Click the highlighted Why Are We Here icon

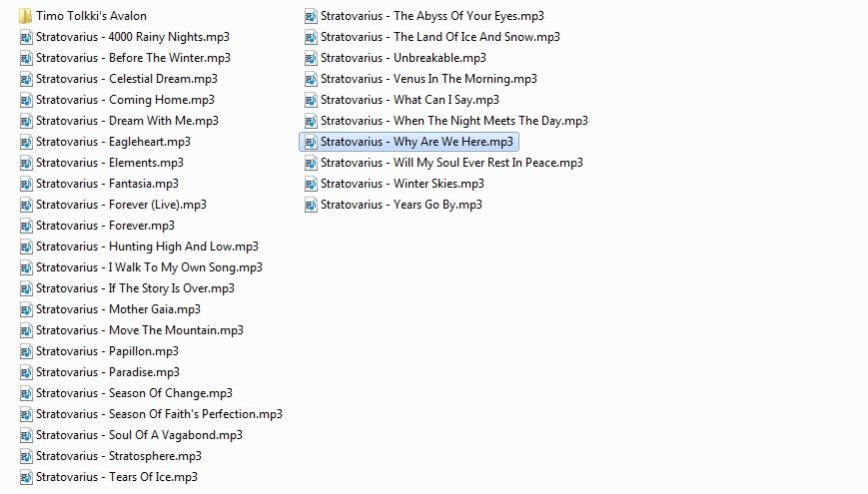[x=311, y=142]
